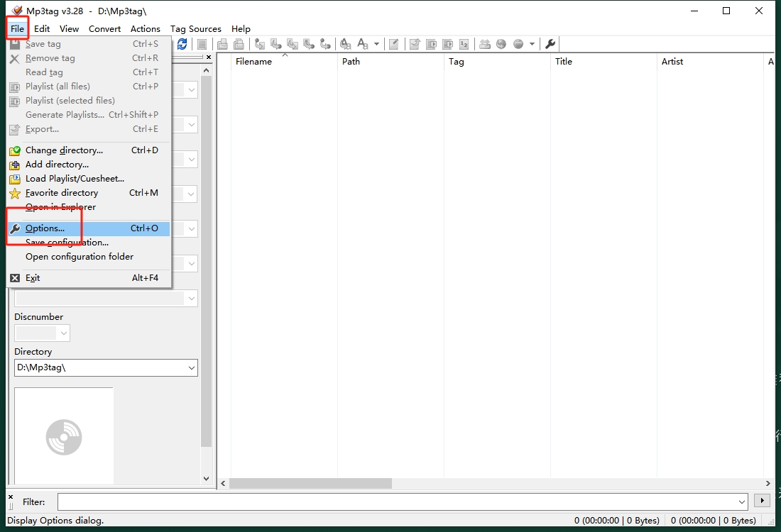Image resolution: width=781 pixels, height=532 pixels.
Task: Click the Mp3tag app icon in title bar
Action: pos(18,11)
